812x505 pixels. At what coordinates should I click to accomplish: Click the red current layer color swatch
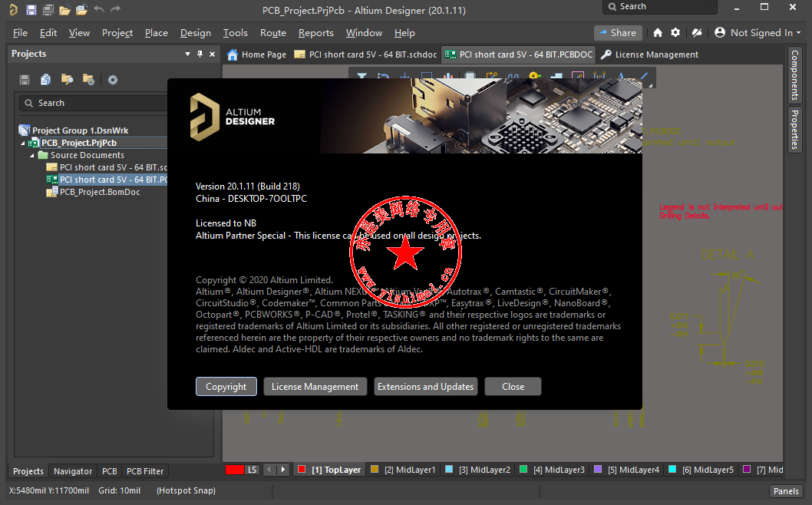[235, 470]
